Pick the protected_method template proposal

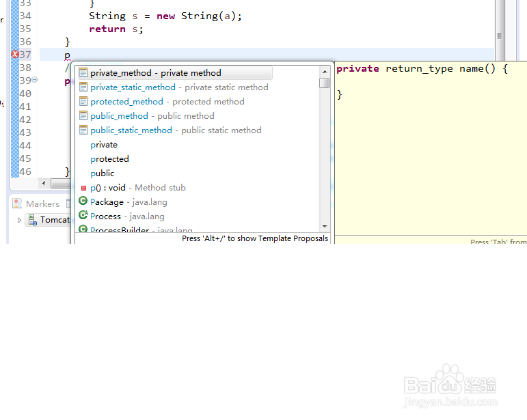click(x=167, y=102)
